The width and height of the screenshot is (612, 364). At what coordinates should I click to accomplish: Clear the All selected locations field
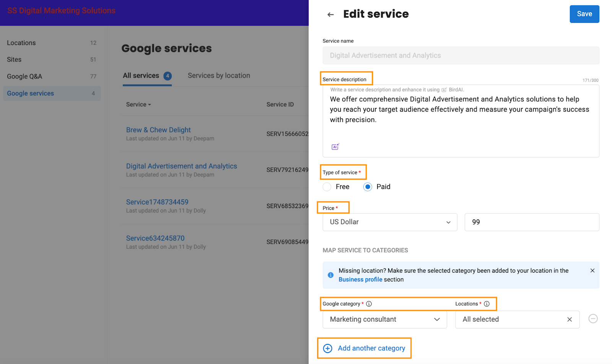569,320
